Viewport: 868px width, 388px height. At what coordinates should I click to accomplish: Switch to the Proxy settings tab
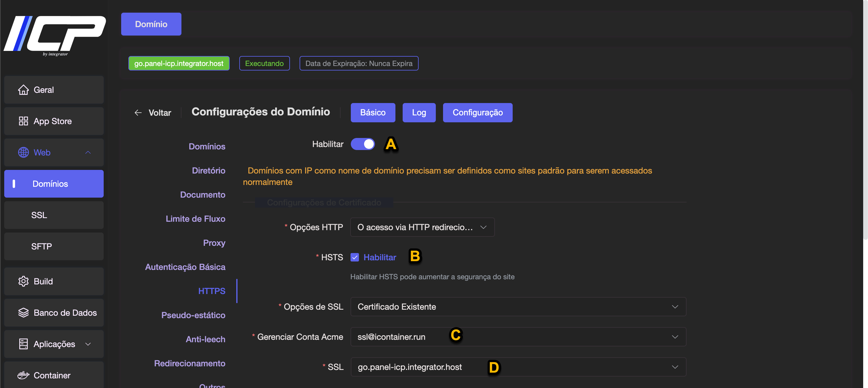coord(214,243)
